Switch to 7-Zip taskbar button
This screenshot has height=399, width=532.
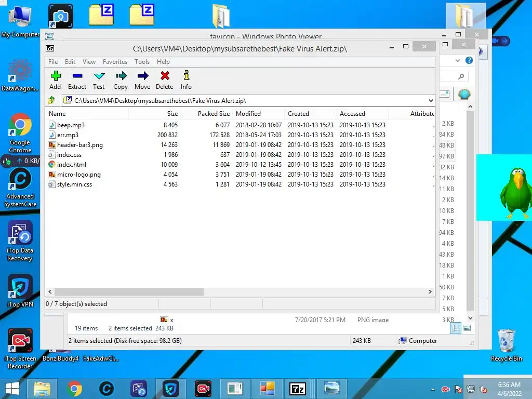pyautogui.click(x=298, y=389)
